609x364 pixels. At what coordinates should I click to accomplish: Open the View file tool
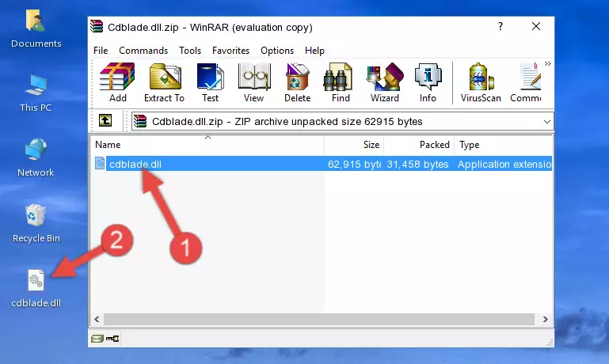[x=254, y=82]
